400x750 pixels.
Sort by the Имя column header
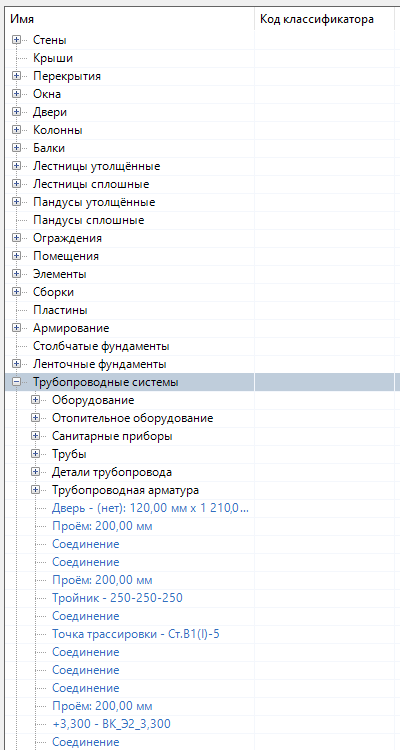(x=130, y=20)
